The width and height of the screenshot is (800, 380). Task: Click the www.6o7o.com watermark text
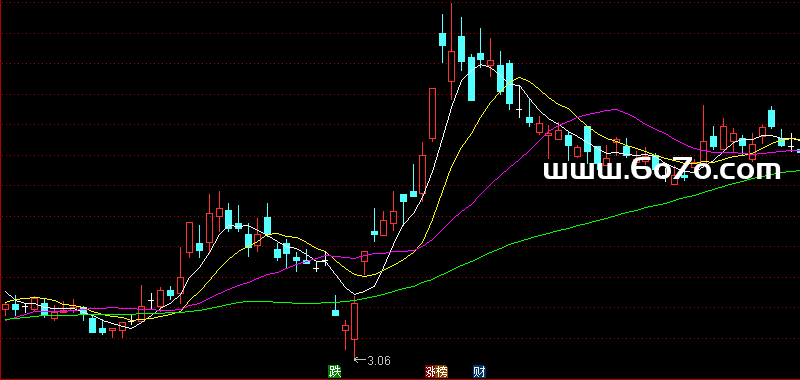(x=662, y=170)
